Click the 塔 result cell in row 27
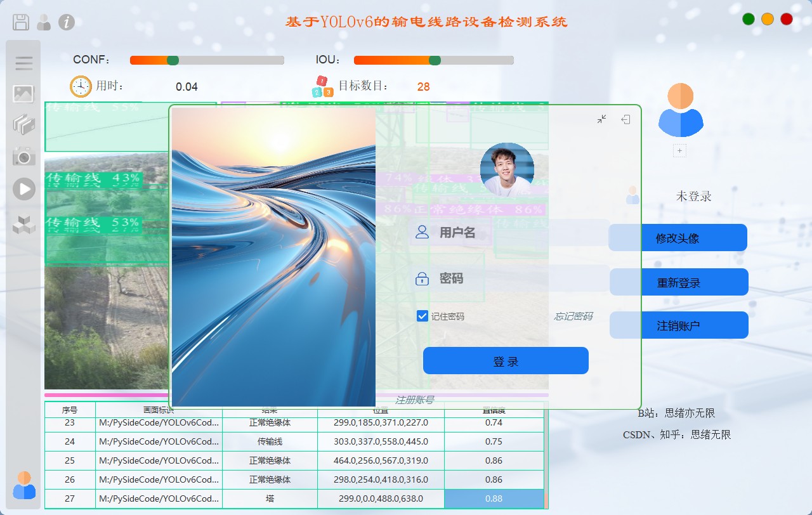The width and height of the screenshot is (812, 515). click(x=270, y=499)
